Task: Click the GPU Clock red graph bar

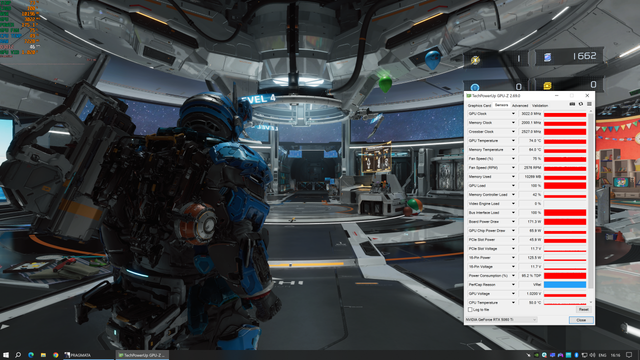Action: (565, 114)
